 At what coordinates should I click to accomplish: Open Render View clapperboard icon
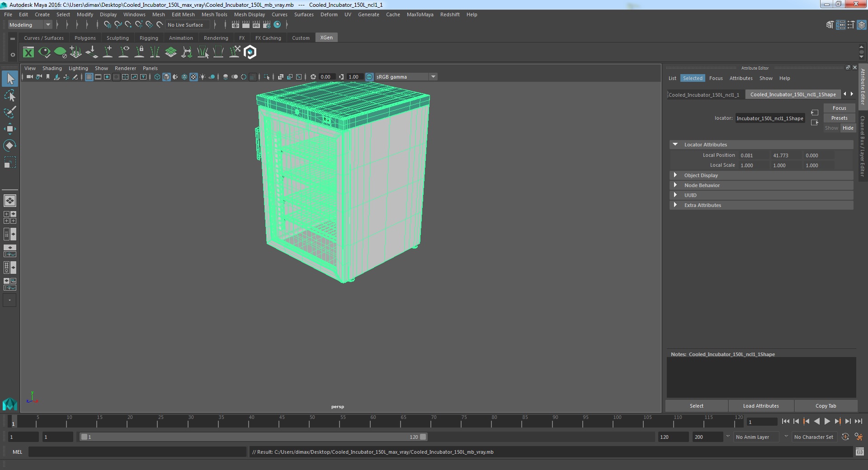click(x=236, y=25)
